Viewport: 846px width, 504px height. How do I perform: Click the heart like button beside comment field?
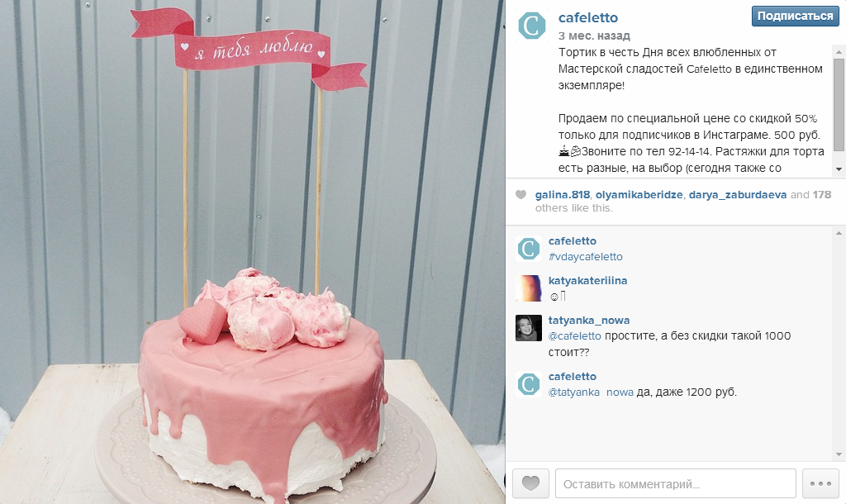530,483
